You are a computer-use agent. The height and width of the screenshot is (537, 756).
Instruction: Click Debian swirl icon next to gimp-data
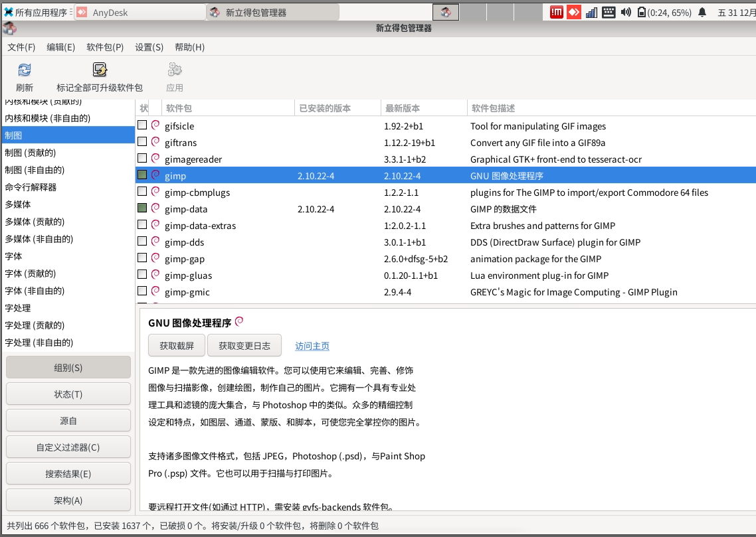pyautogui.click(x=155, y=208)
